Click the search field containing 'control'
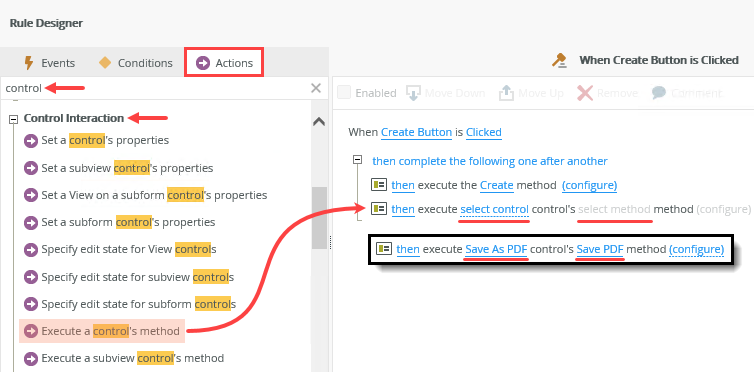This screenshot has width=754, height=372. click(x=154, y=88)
